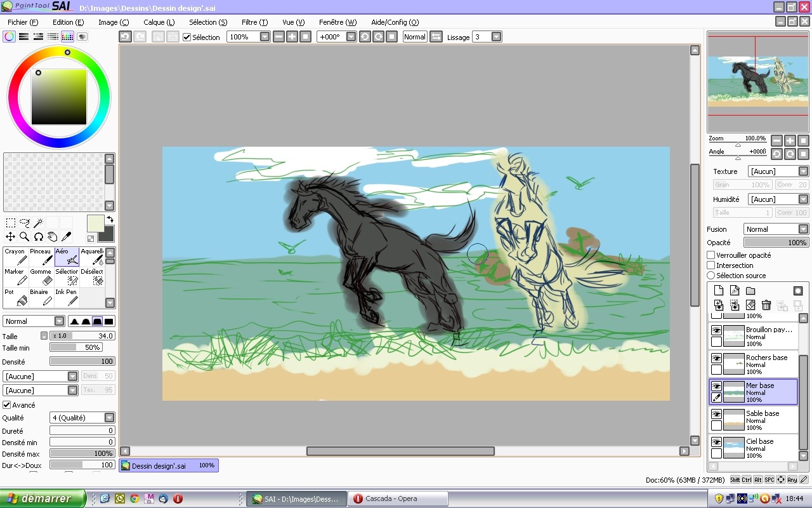Open the brush Normal mode dropdown
The width and height of the screenshot is (812, 508).
point(59,321)
